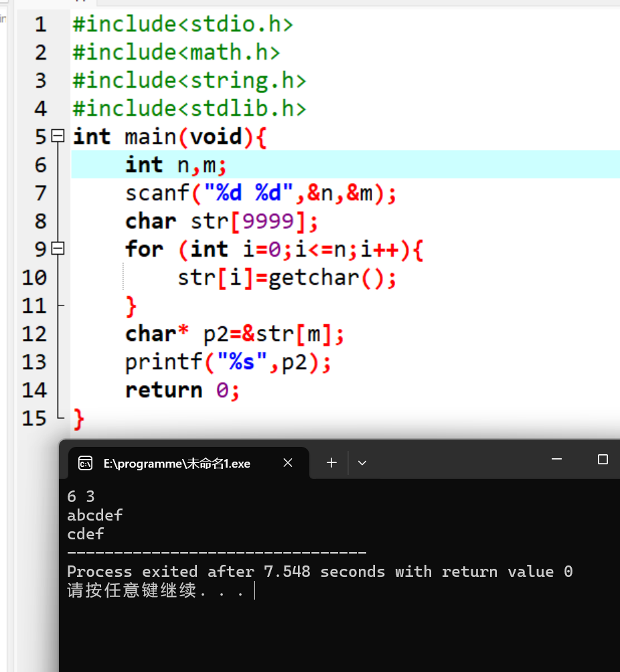Click the str[i]=getchar(); statement
The image size is (620, 672).
tap(287, 278)
